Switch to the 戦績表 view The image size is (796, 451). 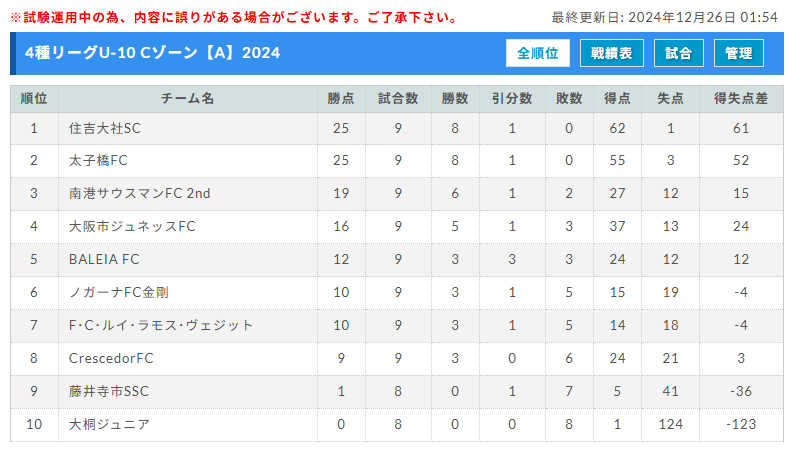(612, 53)
